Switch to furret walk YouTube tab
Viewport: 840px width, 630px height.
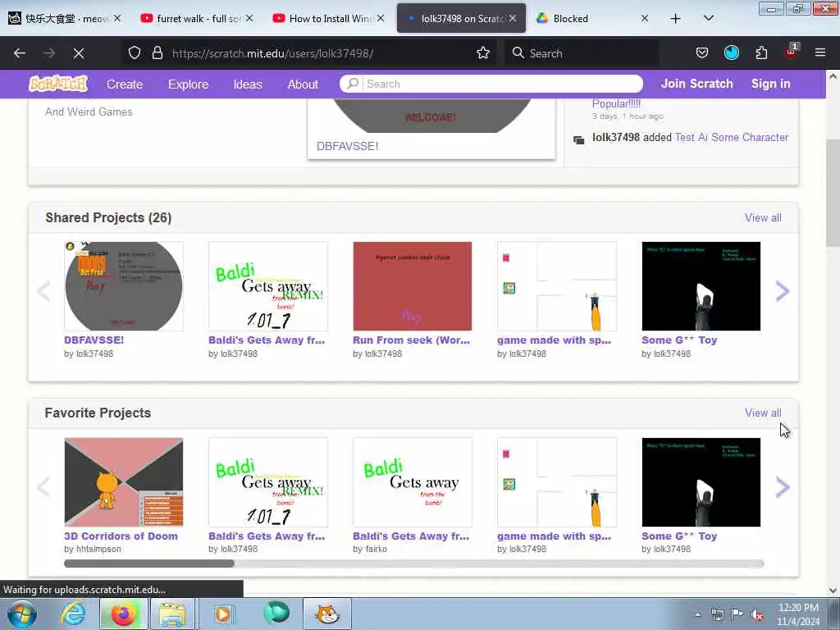(x=196, y=19)
